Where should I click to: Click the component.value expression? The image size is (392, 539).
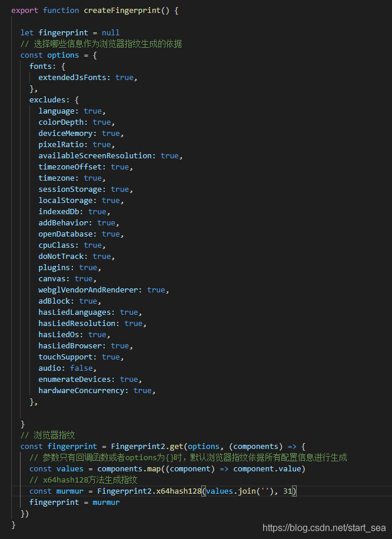(268, 468)
